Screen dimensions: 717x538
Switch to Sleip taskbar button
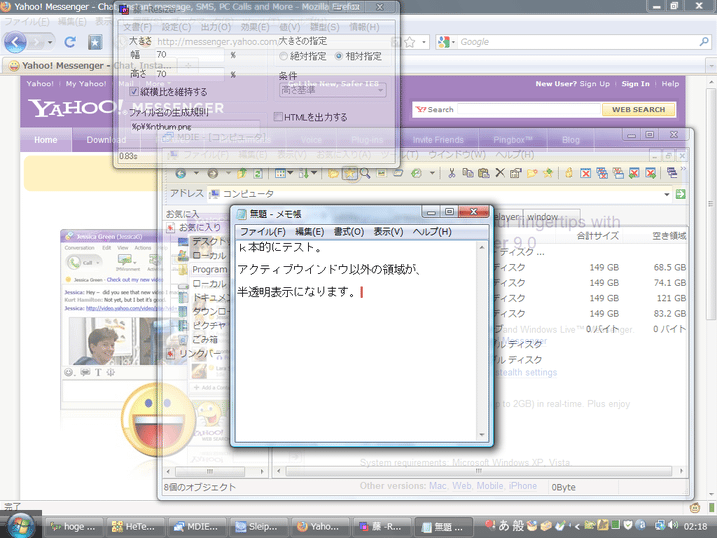(259, 527)
